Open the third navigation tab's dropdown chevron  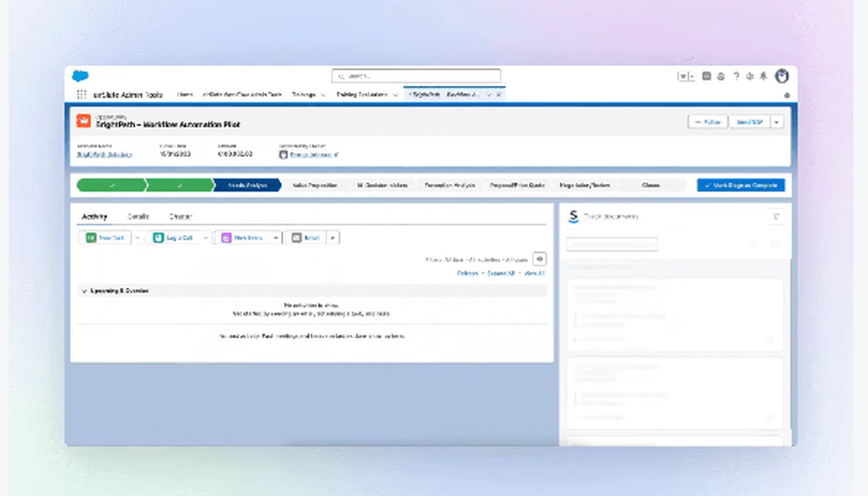tap(323, 95)
